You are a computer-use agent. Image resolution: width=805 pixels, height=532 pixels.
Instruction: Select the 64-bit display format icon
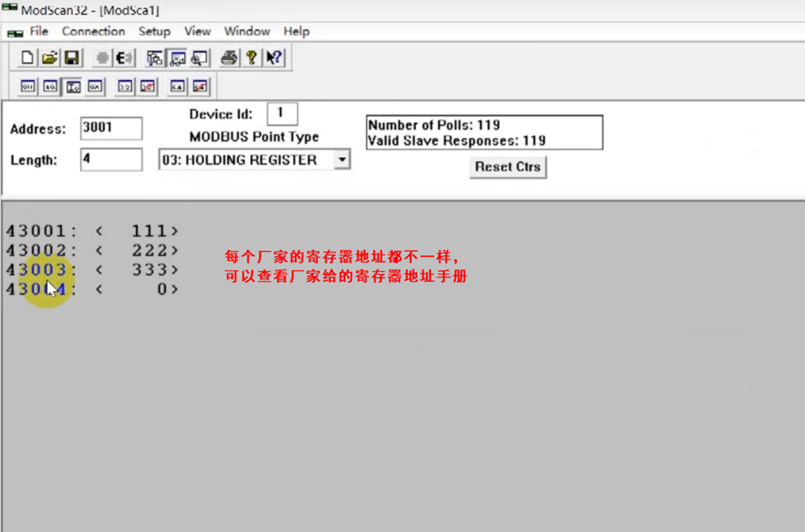[177, 86]
